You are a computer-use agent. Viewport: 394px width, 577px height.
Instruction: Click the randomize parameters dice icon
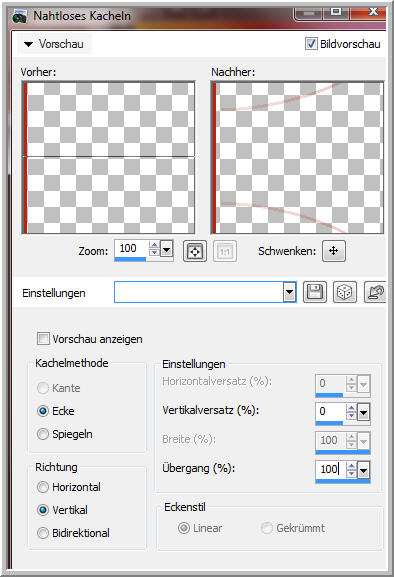click(x=345, y=293)
